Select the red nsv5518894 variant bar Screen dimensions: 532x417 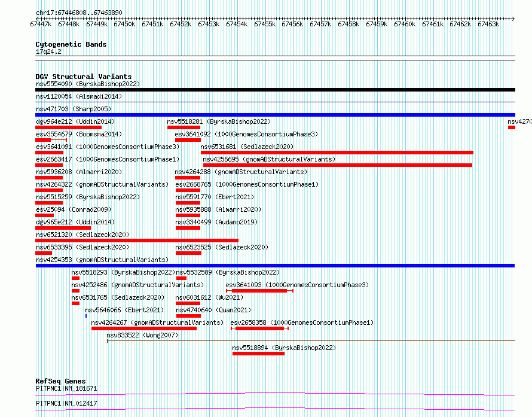[259, 354]
